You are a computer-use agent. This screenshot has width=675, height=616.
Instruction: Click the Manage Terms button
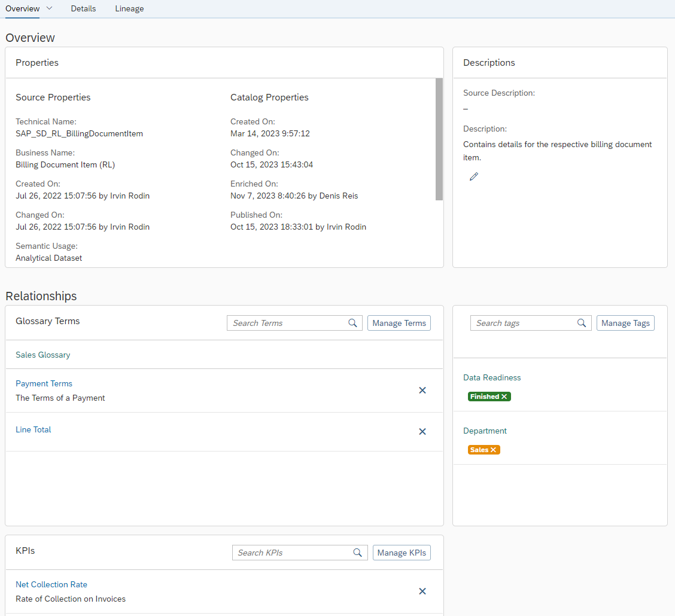pos(399,322)
